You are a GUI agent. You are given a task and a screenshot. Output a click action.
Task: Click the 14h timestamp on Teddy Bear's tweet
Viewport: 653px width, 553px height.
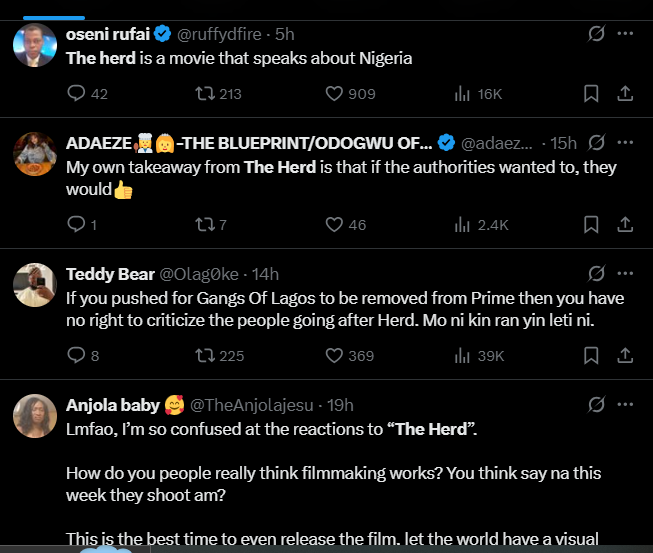click(x=265, y=274)
